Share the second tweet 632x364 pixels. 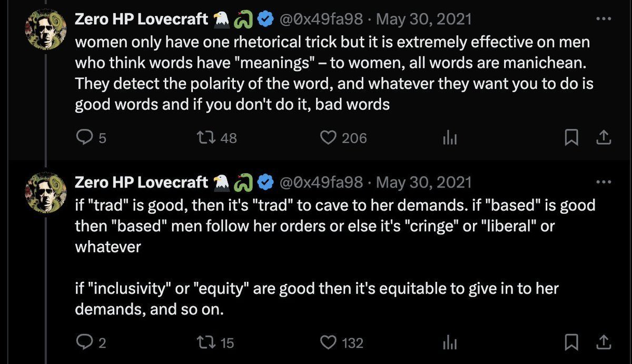(603, 343)
